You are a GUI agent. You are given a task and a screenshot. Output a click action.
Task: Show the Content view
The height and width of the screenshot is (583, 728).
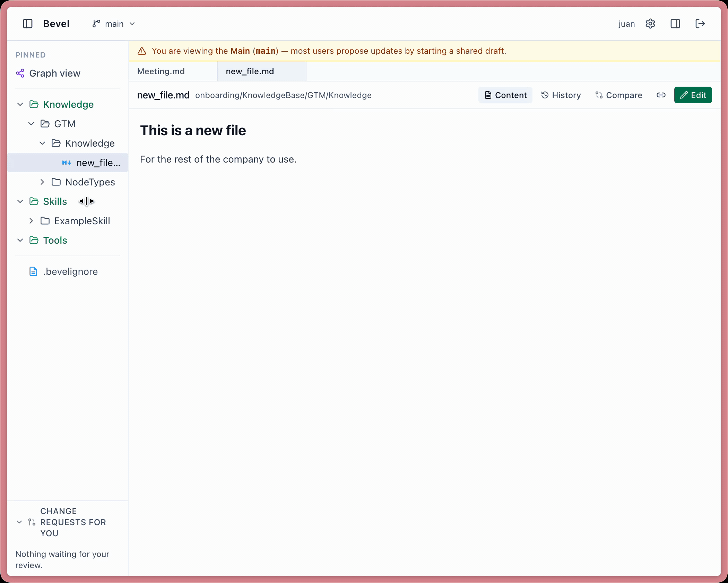pos(505,95)
